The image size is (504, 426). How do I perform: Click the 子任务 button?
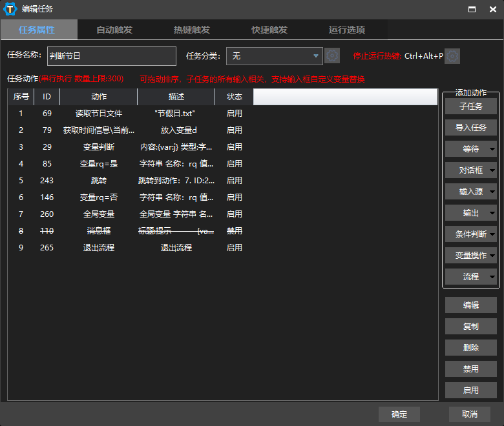click(470, 107)
